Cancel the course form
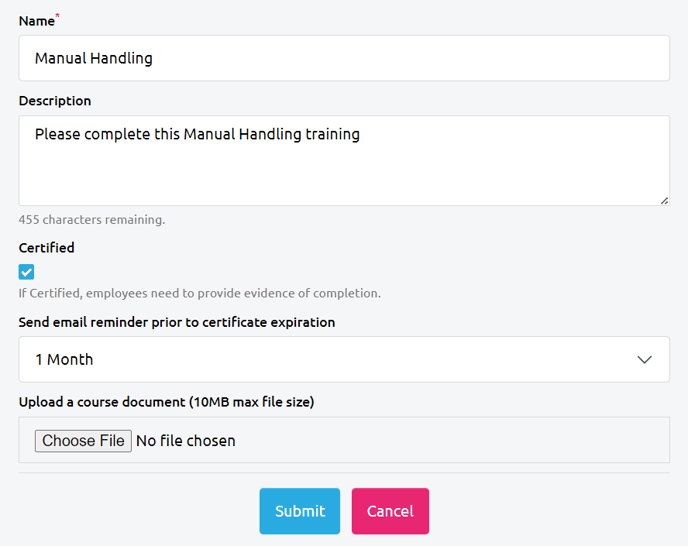Screen dimensions: 688x546 (390, 511)
